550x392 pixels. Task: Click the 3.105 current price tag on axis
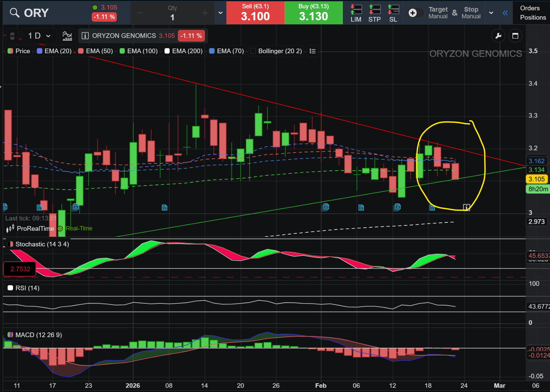[x=537, y=179]
